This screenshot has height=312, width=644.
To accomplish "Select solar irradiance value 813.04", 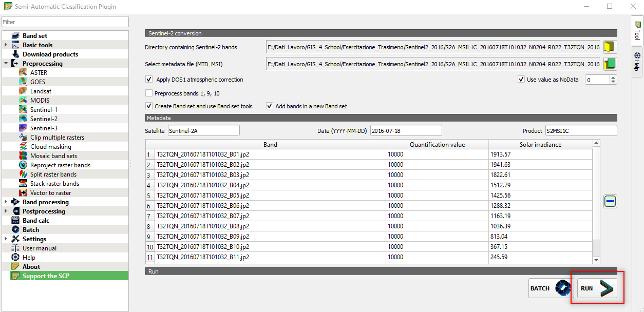I will (540, 237).
